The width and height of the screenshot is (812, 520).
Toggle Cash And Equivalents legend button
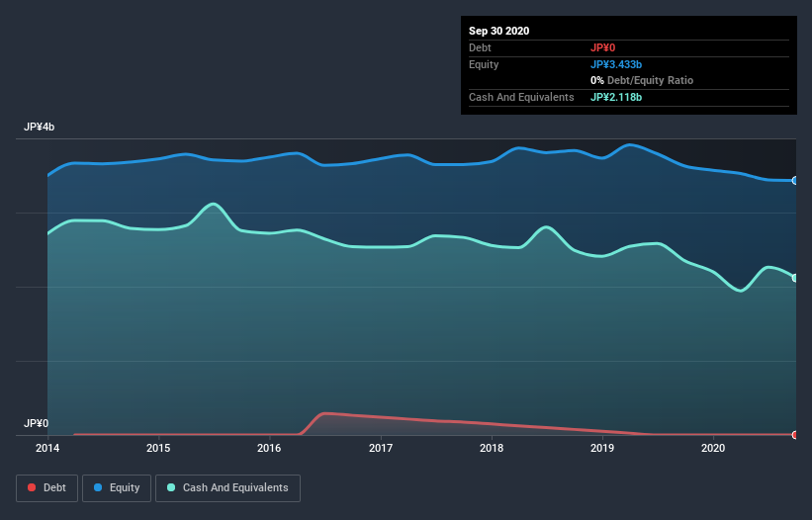(x=227, y=488)
